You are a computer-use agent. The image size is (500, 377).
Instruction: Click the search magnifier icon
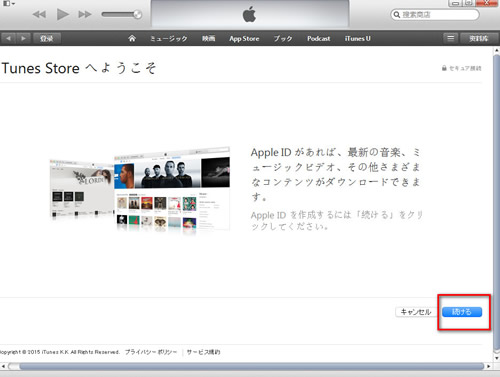(397, 15)
